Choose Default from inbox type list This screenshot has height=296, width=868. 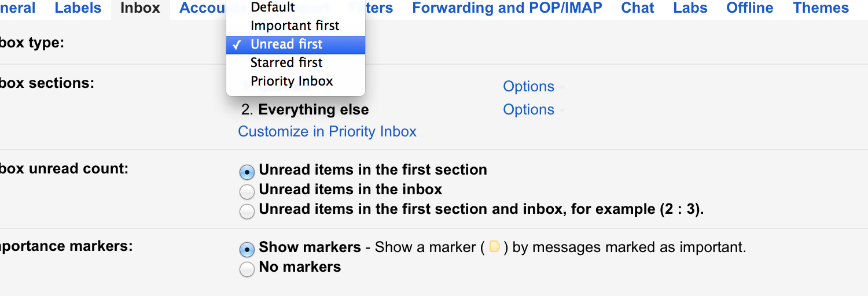273,8
